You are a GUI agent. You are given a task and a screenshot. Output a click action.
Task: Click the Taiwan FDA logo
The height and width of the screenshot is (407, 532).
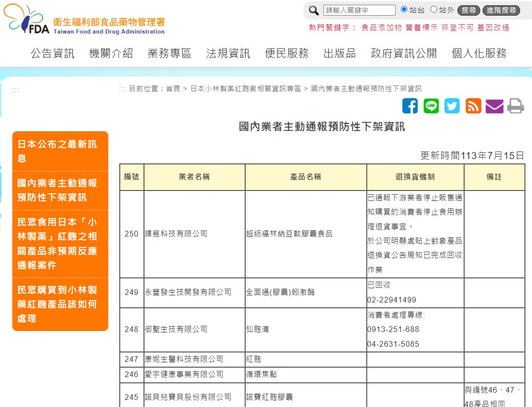tap(84, 19)
